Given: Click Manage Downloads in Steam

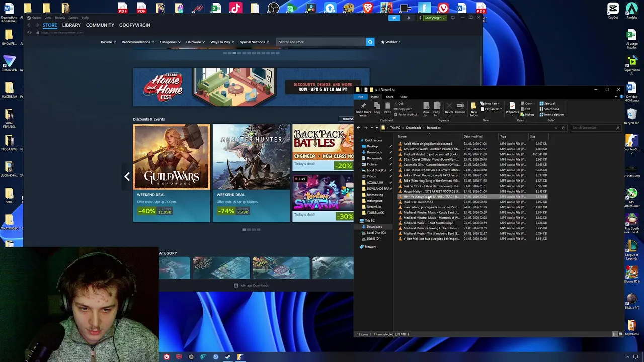Looking at the screenshot, I should (251, 285).
